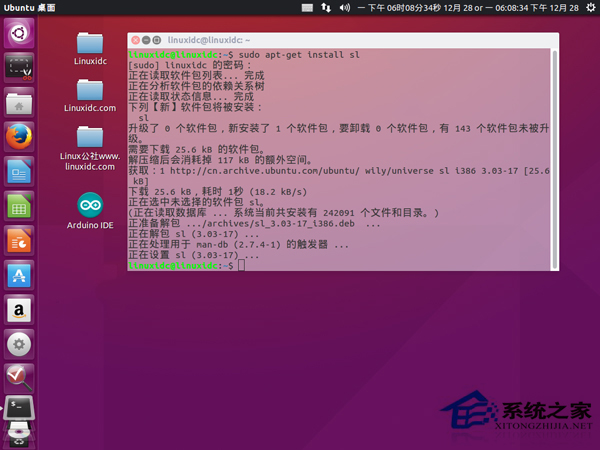Open the Files home folder launcher
Viewport: 600px width, 450px height.
[19, 103]
